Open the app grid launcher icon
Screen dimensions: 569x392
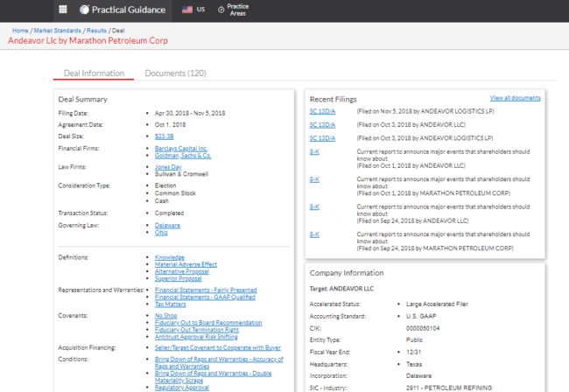point(63,10)
